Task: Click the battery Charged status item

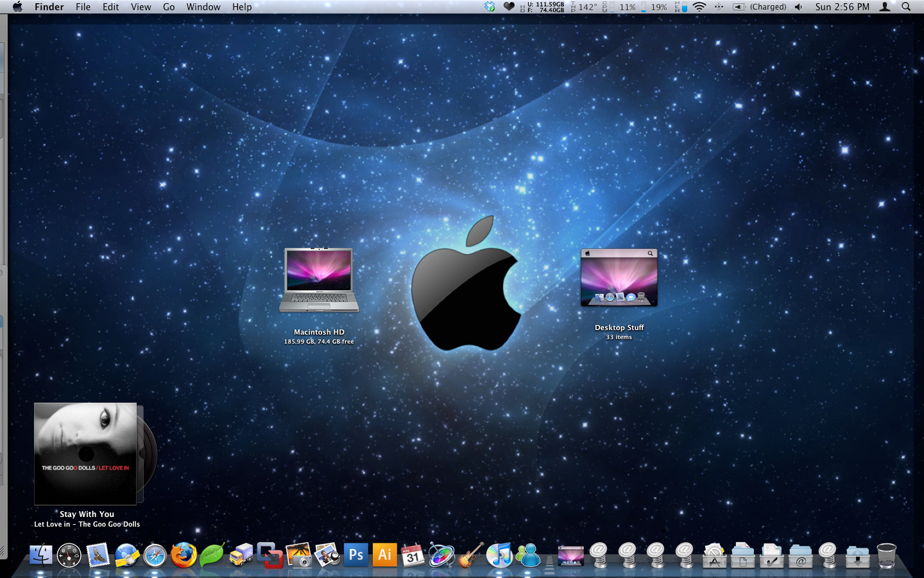Action: (760, 7)
